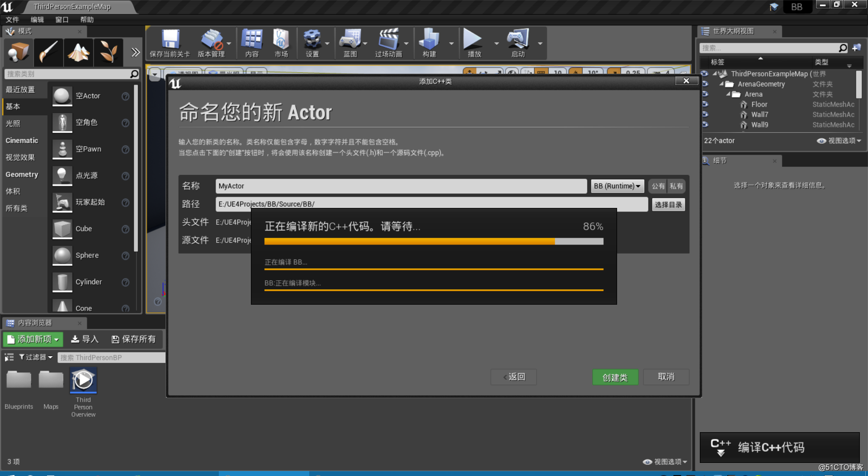Click the Cylinder shape icon
Image resolution: width=868 pixels, height=476 pixels.
point(62,282)
